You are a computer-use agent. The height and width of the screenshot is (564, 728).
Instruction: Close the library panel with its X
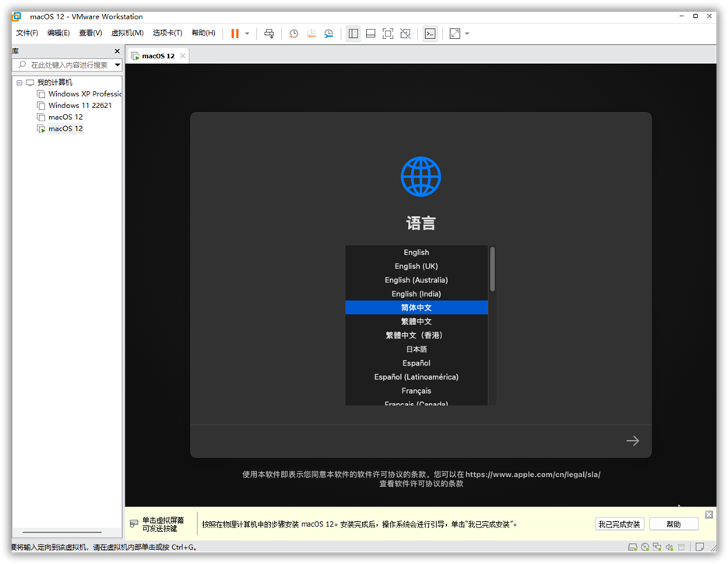pyautogui.click(x=117, y=51)
